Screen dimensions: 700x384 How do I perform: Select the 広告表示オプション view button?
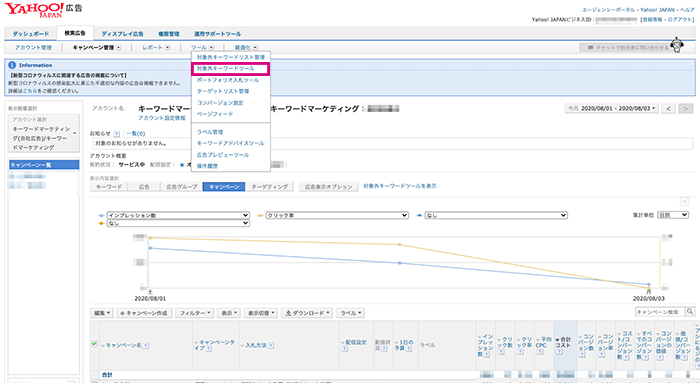pyautogui.click(x=329, y=187)
